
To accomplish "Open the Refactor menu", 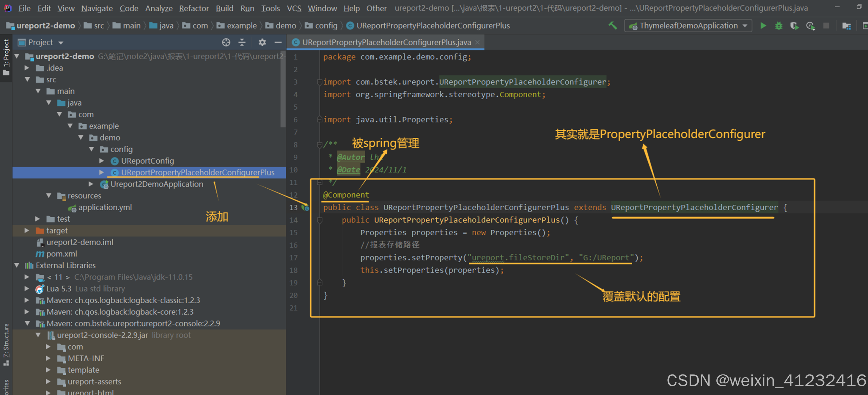I will [194, 8].
